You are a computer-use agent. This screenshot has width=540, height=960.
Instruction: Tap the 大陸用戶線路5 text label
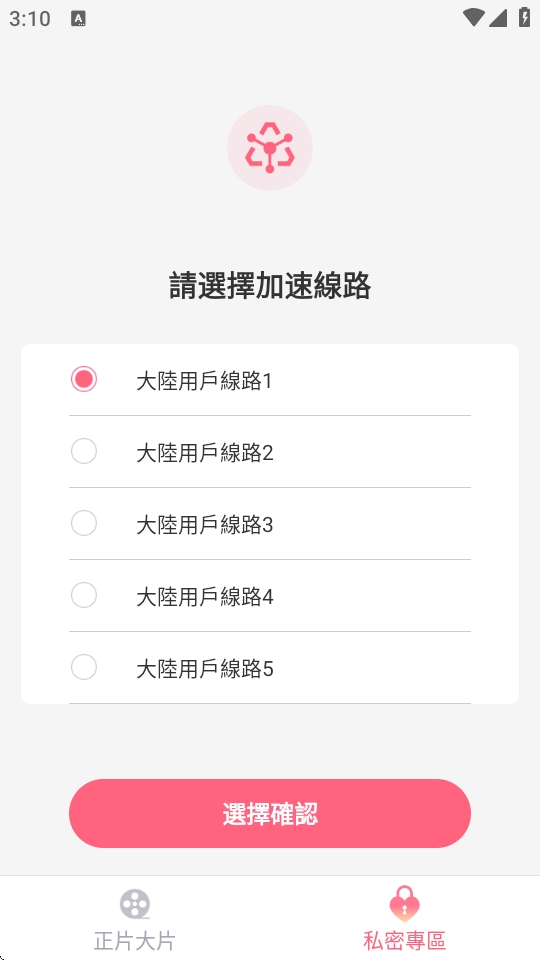pos(204,670)
